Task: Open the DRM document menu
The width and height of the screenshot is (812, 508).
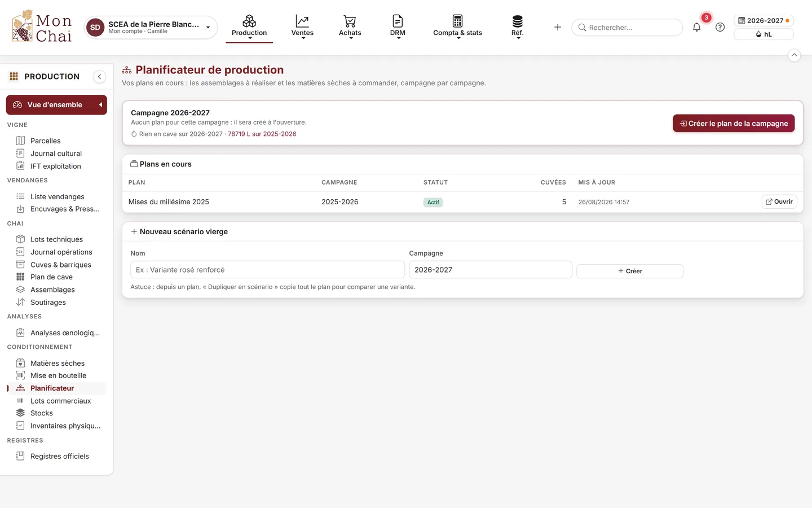Action: (x=398, y=27)
